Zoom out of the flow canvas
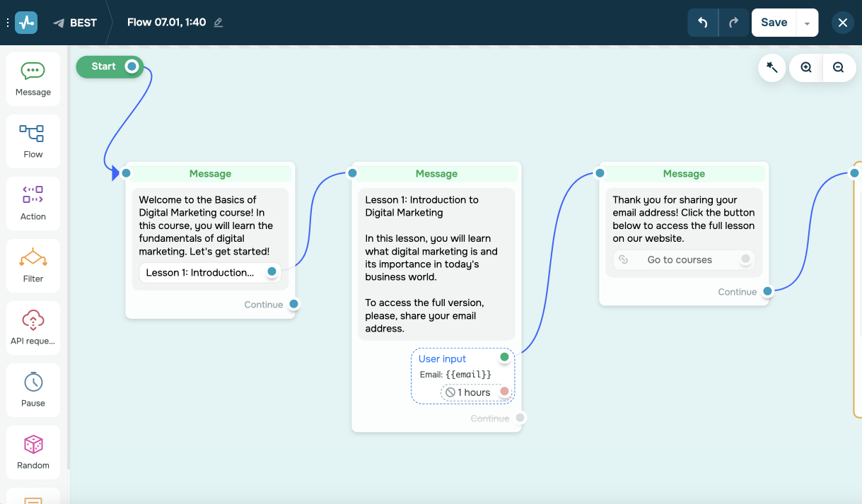The height and width of the screenshot is (504, 862). [x=839, y=67]
